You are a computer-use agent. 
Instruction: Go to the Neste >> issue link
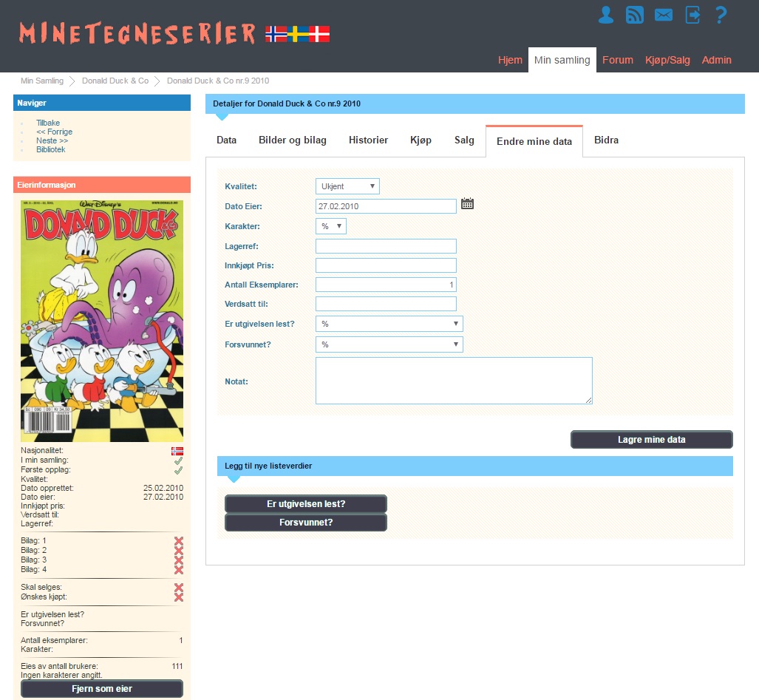[x=52, y=140]
